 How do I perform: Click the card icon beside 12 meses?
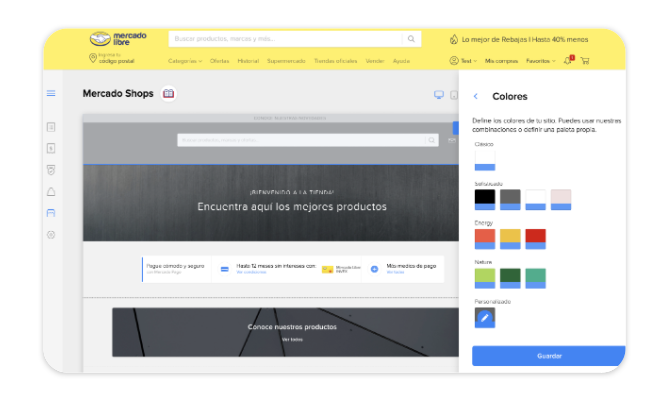(x=224, y=269)
